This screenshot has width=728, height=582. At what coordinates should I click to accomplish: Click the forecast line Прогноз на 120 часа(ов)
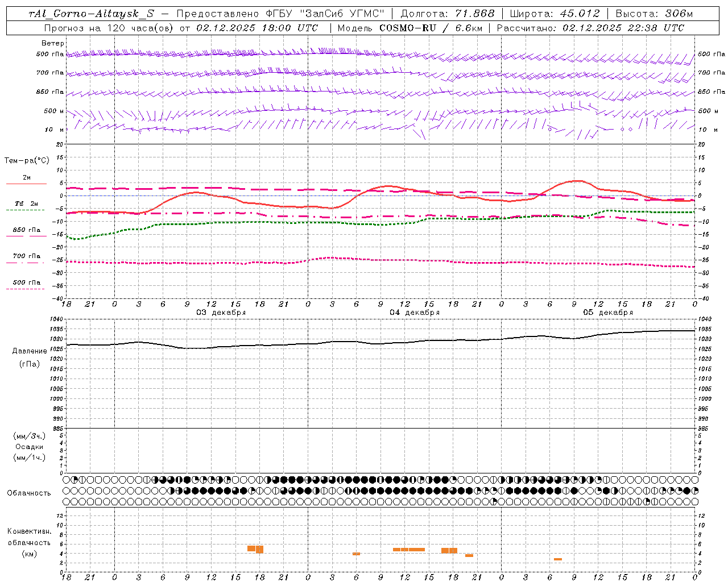coord(109,28)
